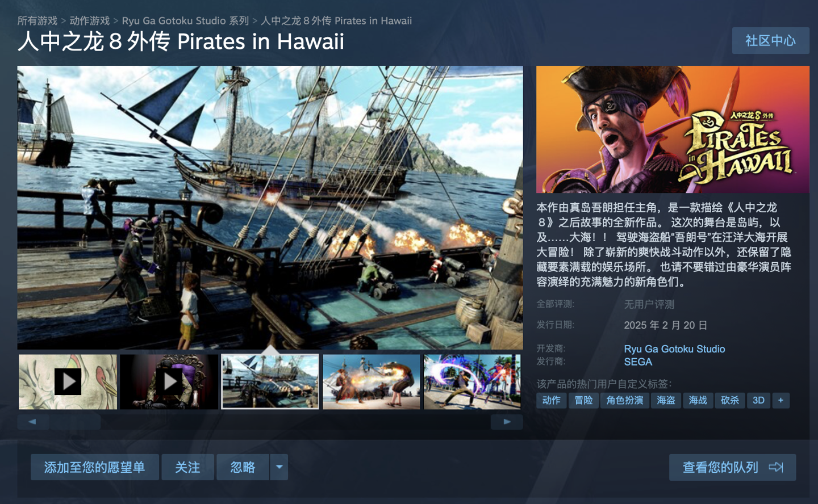Viewport: 818px width, 504px height.
Task: Click the thumbnail strip scrollbar handle
Action: coord(75,422)
